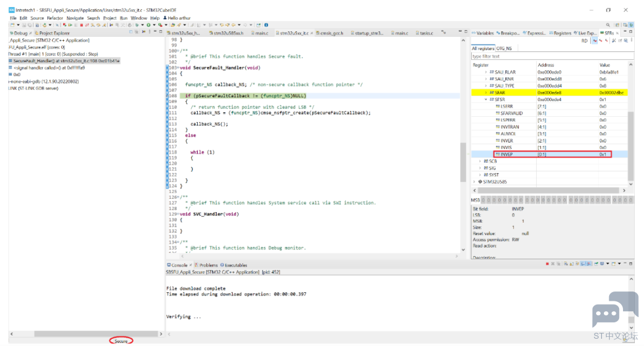The height and width of the screenshot is (346, 644).
Task: Click the Save icon in main toolbar
Action: 24,25
